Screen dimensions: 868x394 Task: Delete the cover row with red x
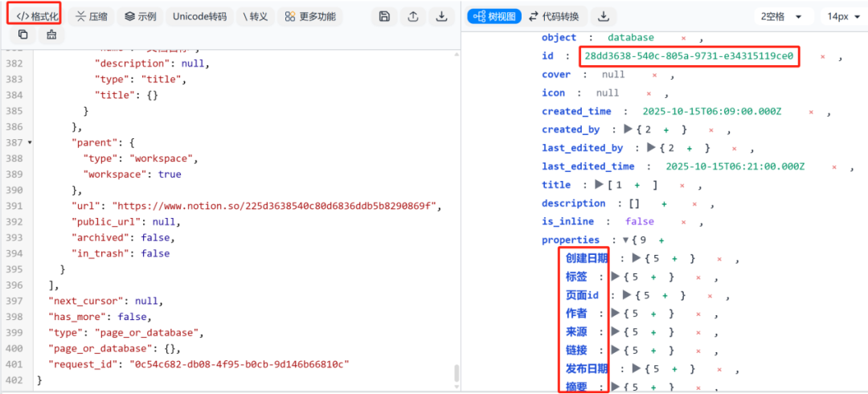(654, 75)
